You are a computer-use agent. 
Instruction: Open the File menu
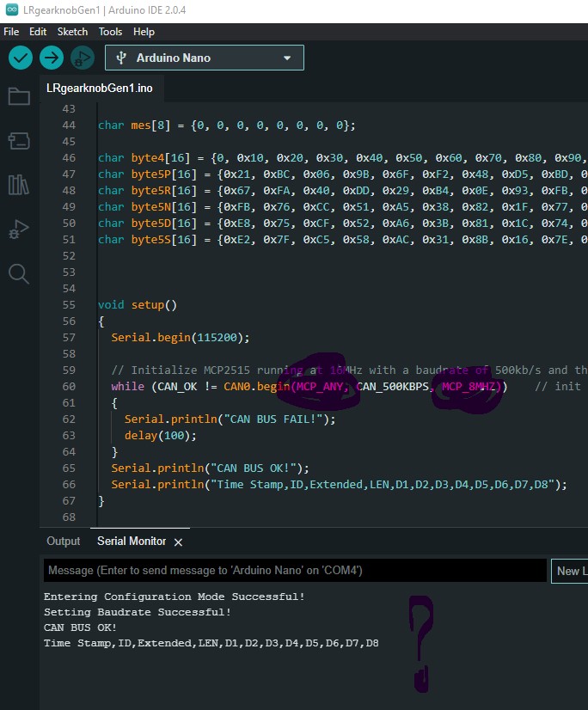(x=12, y=32)
